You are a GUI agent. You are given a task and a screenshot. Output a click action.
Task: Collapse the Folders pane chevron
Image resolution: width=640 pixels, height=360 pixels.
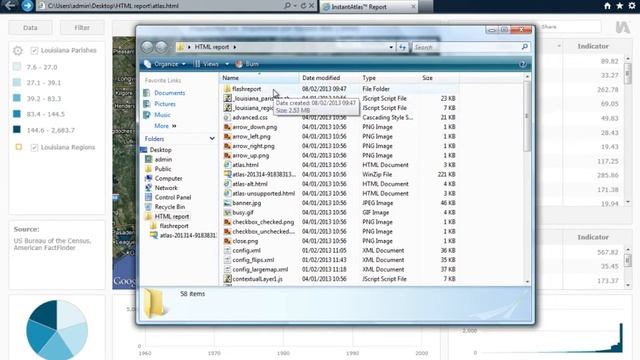tap(212, 139)
